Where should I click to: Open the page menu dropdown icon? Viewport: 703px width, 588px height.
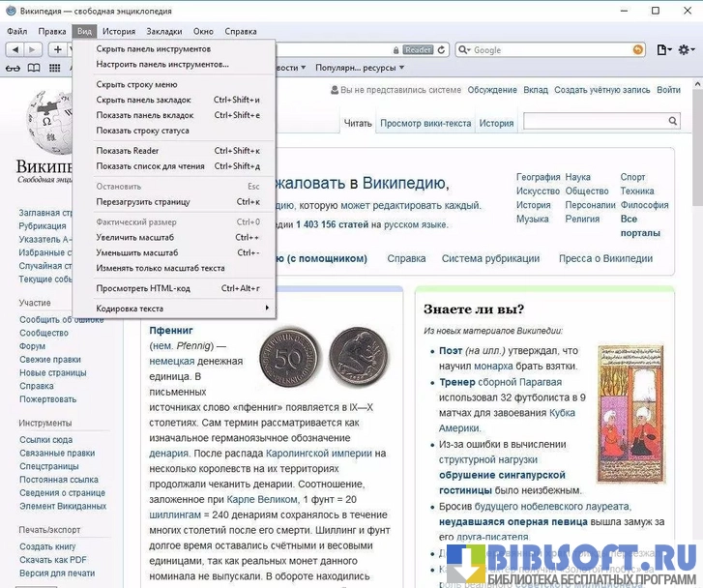pos(664,49)
